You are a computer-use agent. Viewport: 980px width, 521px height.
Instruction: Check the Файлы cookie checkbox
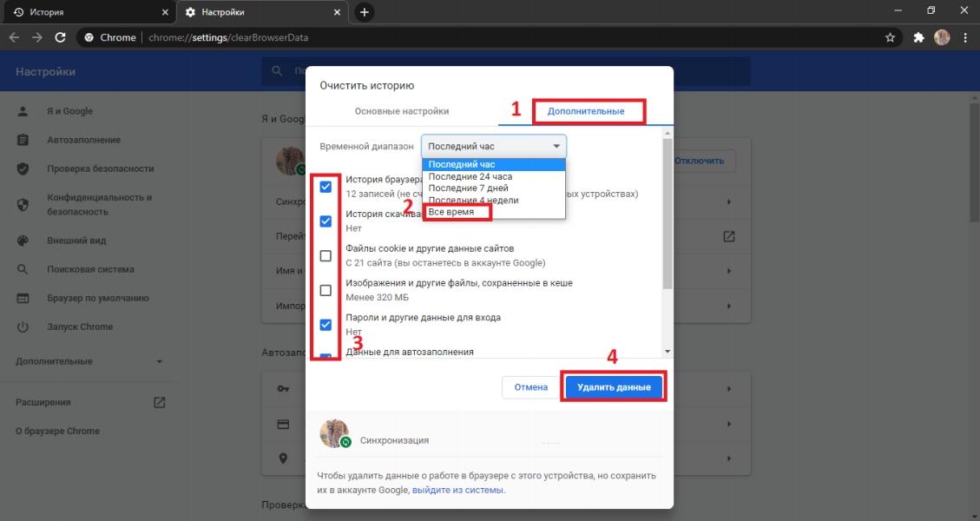(326, 256)
